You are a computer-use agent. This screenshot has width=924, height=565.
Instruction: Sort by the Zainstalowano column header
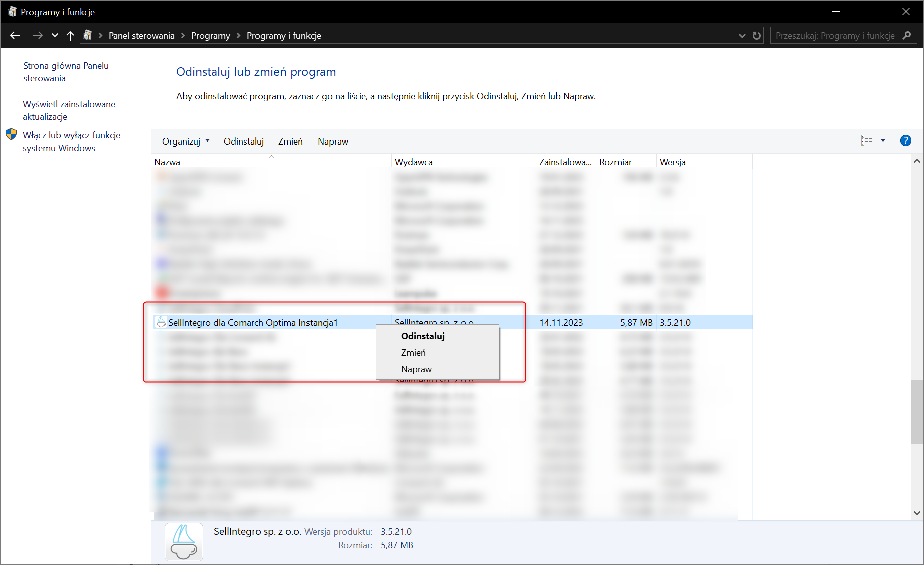point(566,162)
